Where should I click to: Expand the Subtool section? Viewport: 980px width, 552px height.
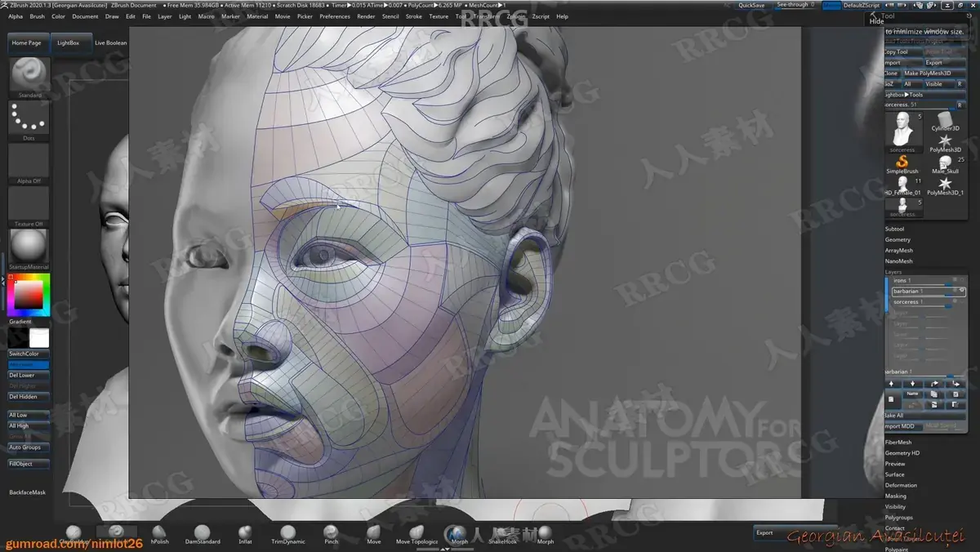[x=895, y=229]
